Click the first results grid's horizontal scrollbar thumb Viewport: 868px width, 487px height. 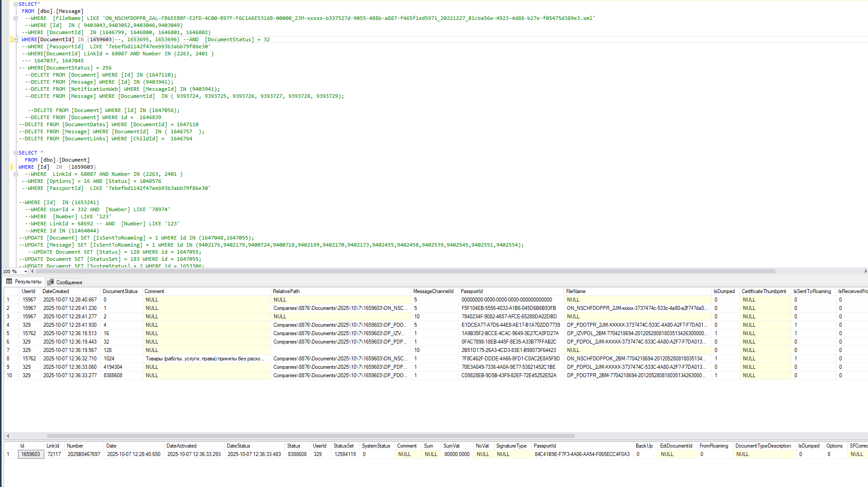pos(310,436)
